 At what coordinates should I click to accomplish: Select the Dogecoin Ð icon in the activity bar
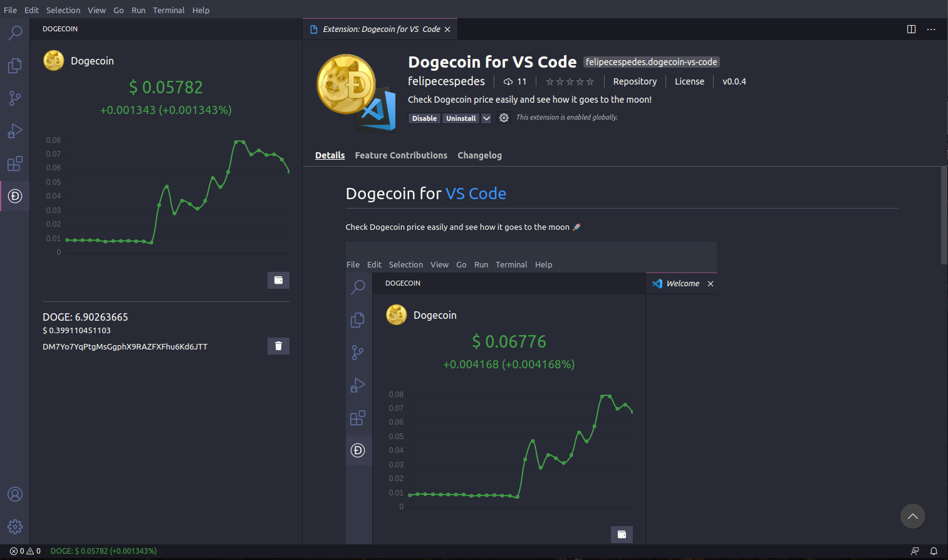pos(15,195)
